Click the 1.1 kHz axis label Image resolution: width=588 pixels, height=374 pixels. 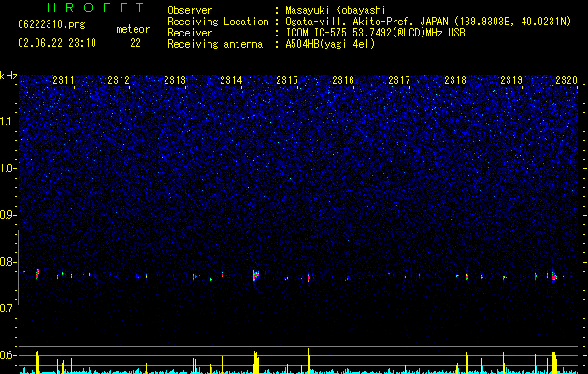tap(8, 122)
